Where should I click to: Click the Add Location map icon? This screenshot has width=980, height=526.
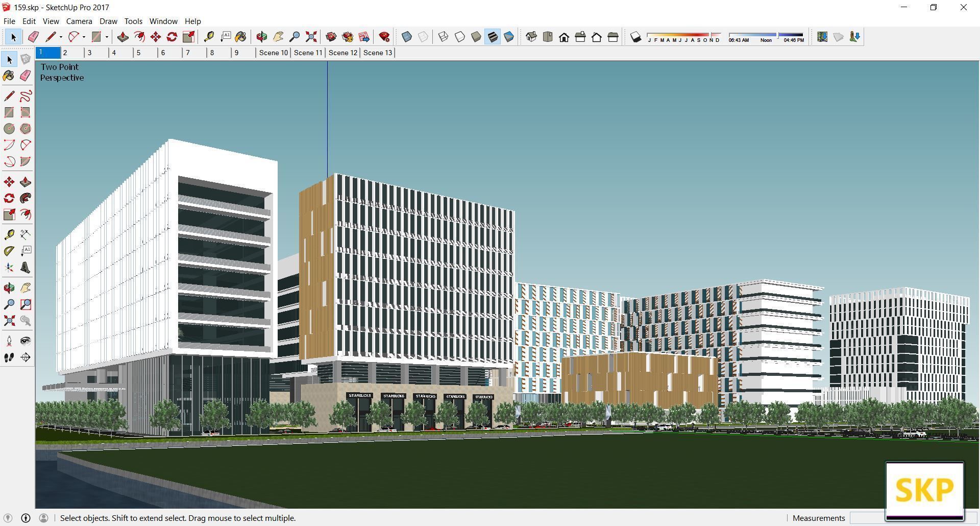coord(822,37)
